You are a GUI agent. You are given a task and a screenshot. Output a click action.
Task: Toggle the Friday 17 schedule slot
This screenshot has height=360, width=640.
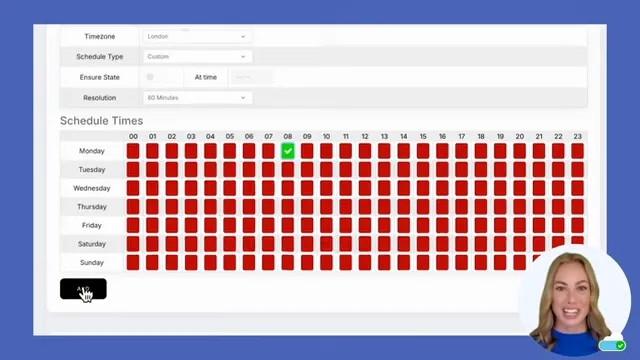pos(462,225)
